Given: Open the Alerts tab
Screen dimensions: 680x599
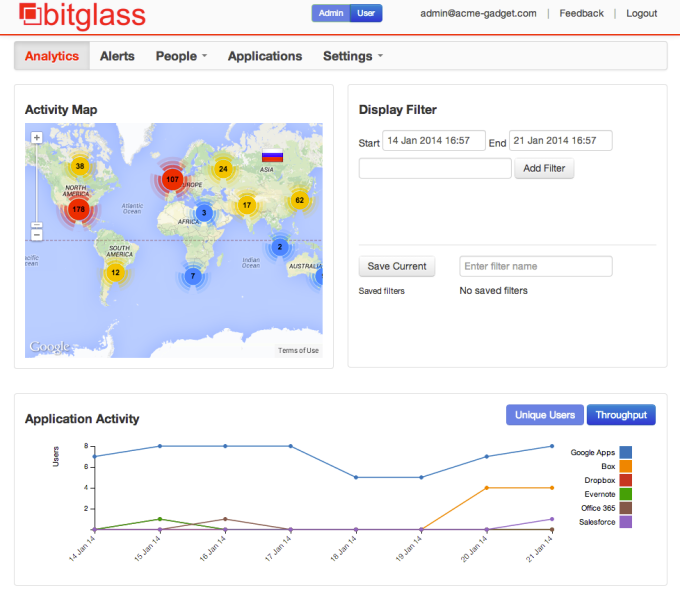Looking at the screenshot, I should tap(117, 56).
